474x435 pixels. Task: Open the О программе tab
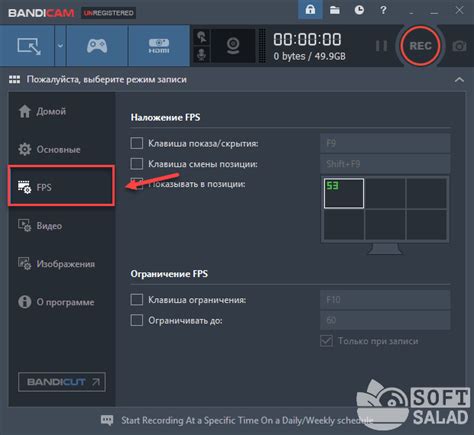62,302
